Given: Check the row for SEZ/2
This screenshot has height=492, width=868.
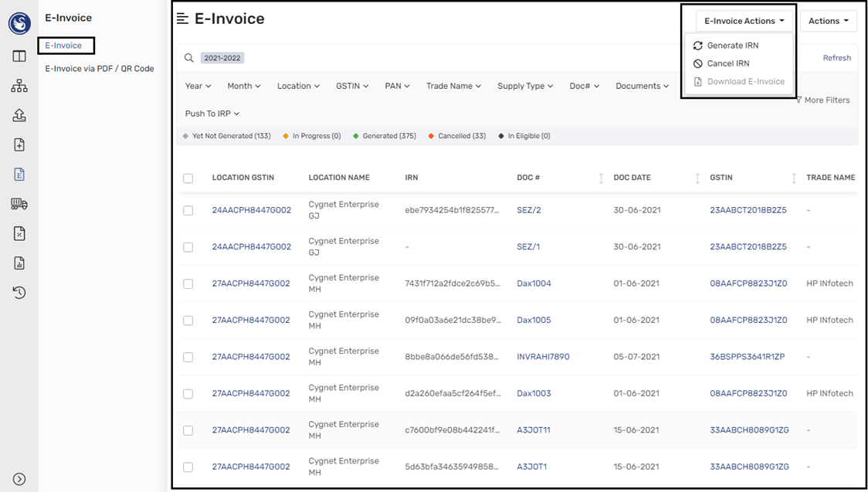Looking at the screenshot, I should click(x=188, y=210).
